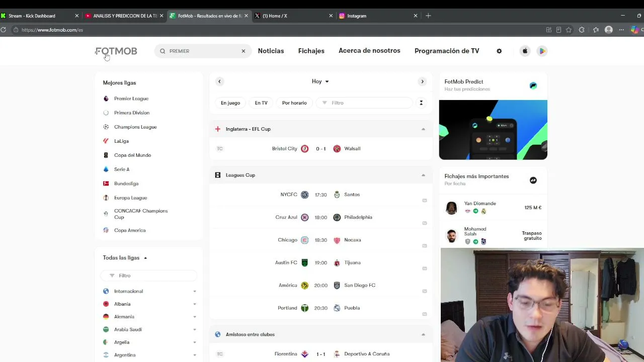Switch to the Home / X tab
644x362 pixels.
294,16
